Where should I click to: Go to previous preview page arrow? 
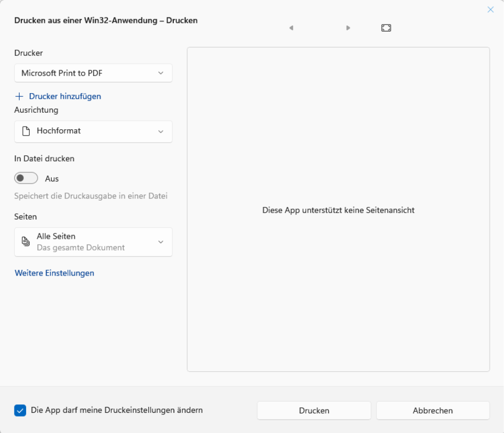point(291,28)
